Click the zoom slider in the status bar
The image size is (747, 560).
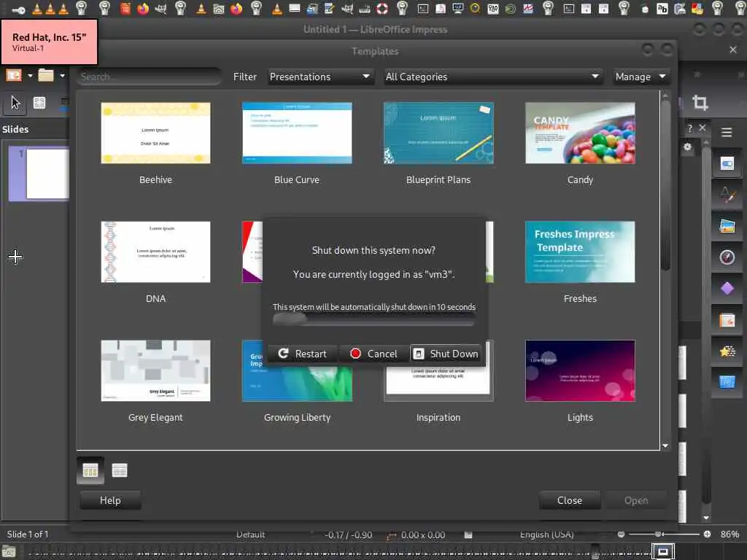coord(663,534)
